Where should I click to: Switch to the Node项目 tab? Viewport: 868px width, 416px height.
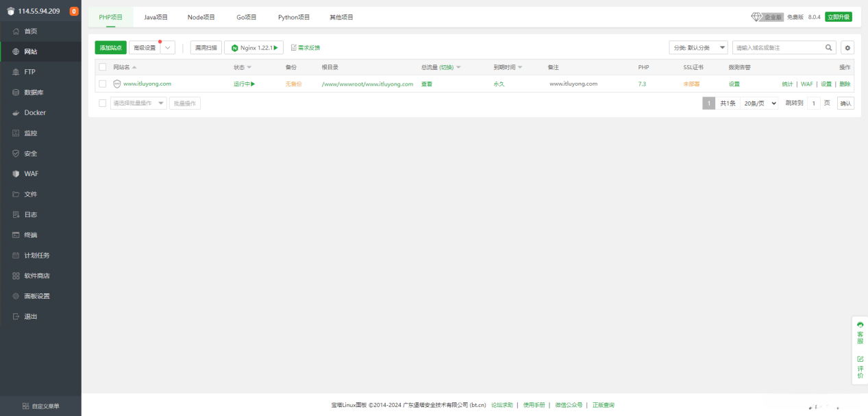201,17
